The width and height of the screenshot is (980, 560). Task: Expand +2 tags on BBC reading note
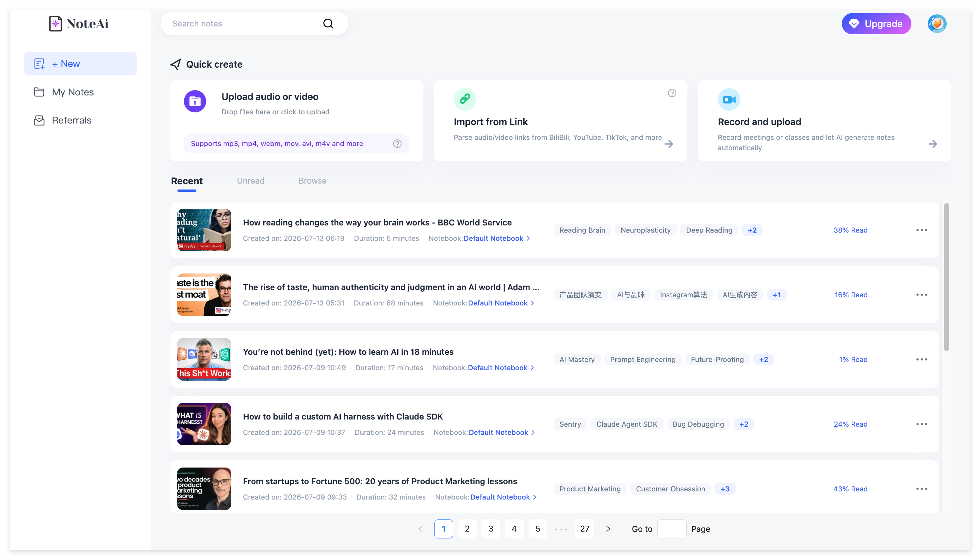point(752,230)
